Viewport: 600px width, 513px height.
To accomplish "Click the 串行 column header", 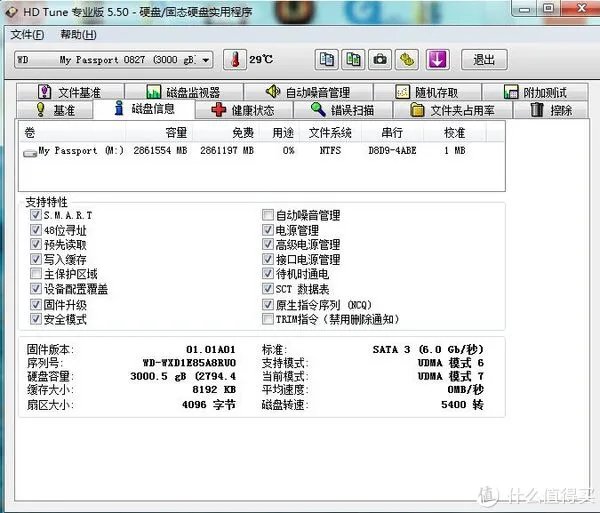I will click(x=392, y=132).
